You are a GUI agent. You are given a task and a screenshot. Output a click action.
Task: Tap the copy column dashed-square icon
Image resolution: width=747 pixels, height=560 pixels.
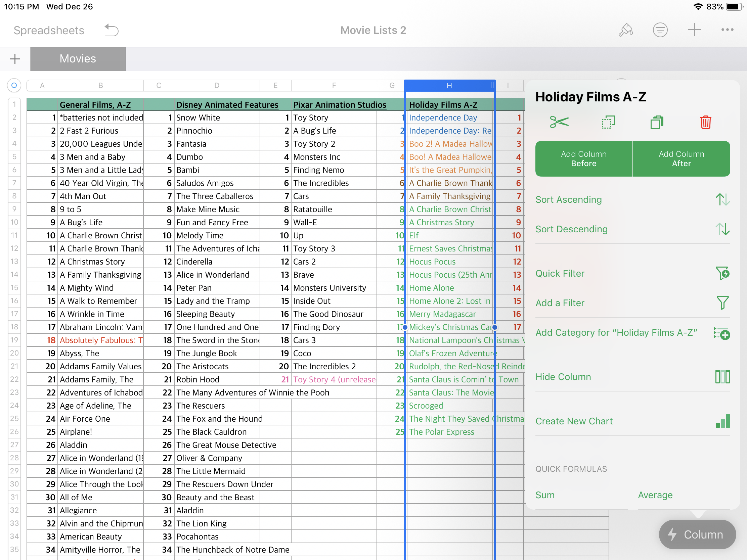608,122
